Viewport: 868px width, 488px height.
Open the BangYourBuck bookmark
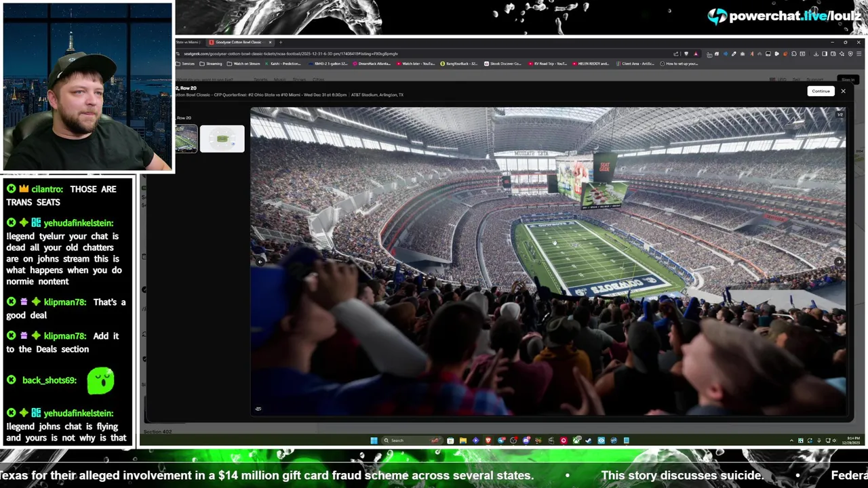click(459, 64)
